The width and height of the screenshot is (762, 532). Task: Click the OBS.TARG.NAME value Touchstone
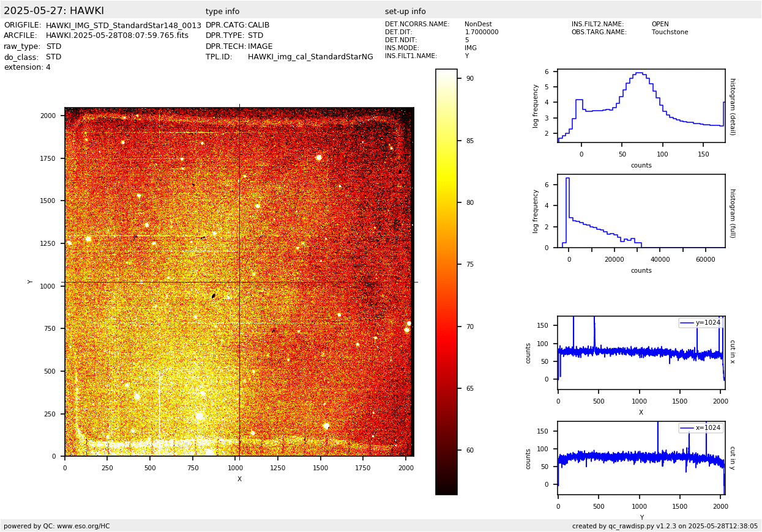pos(670,32)
